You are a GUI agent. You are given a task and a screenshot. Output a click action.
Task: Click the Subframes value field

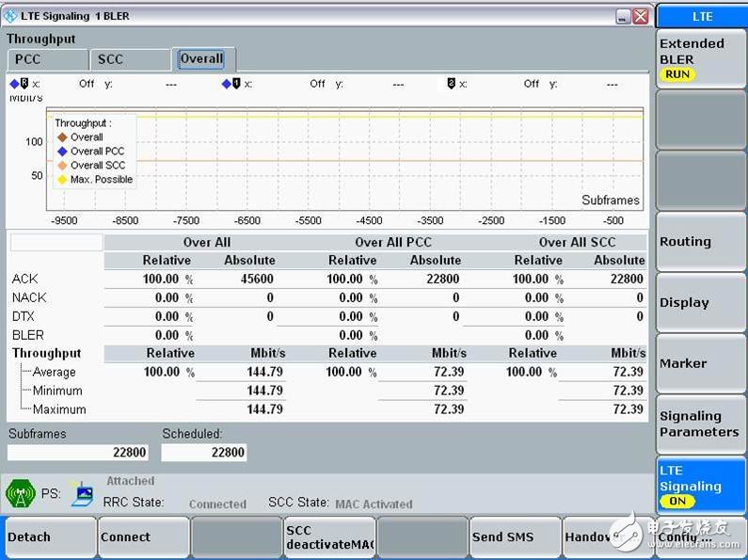[79, 453]
